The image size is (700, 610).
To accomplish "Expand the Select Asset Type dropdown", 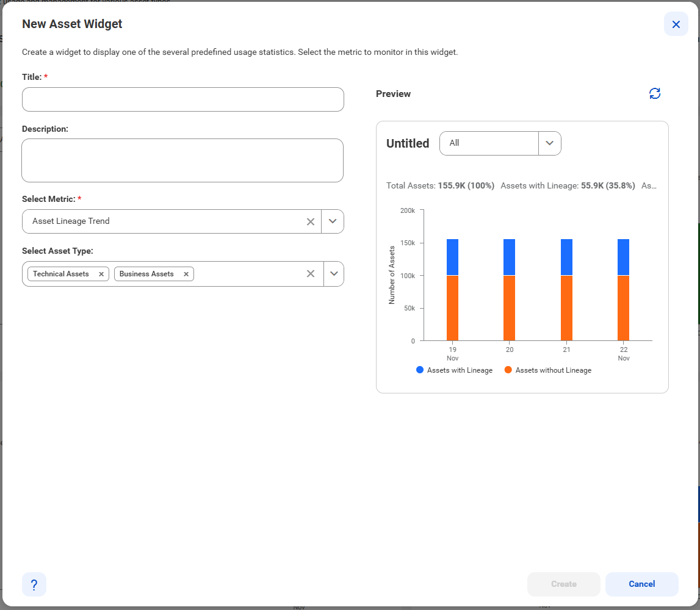I will tap(333, 273).
